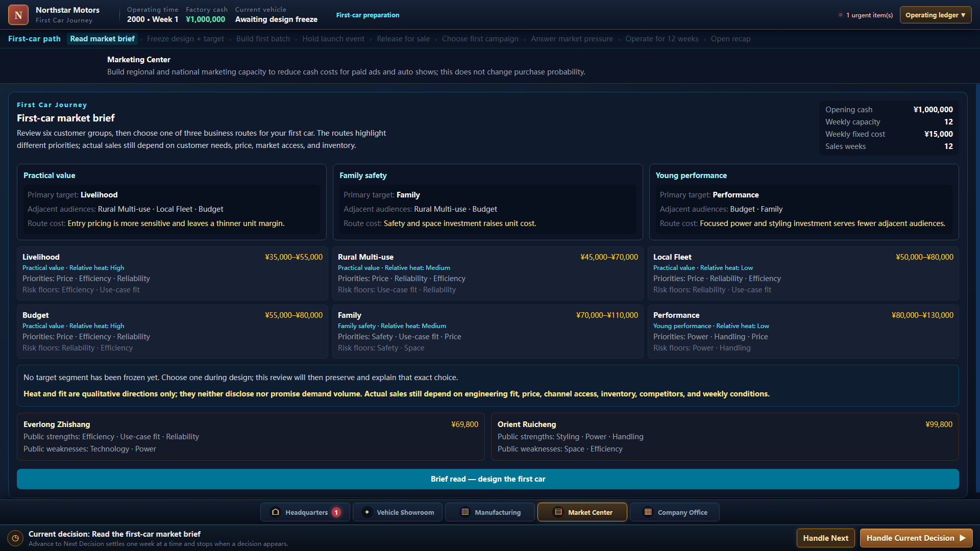Viewport: 980px width, 551px height.
Task: Click the Market Center tab icon
Action: tap(558, 512)
